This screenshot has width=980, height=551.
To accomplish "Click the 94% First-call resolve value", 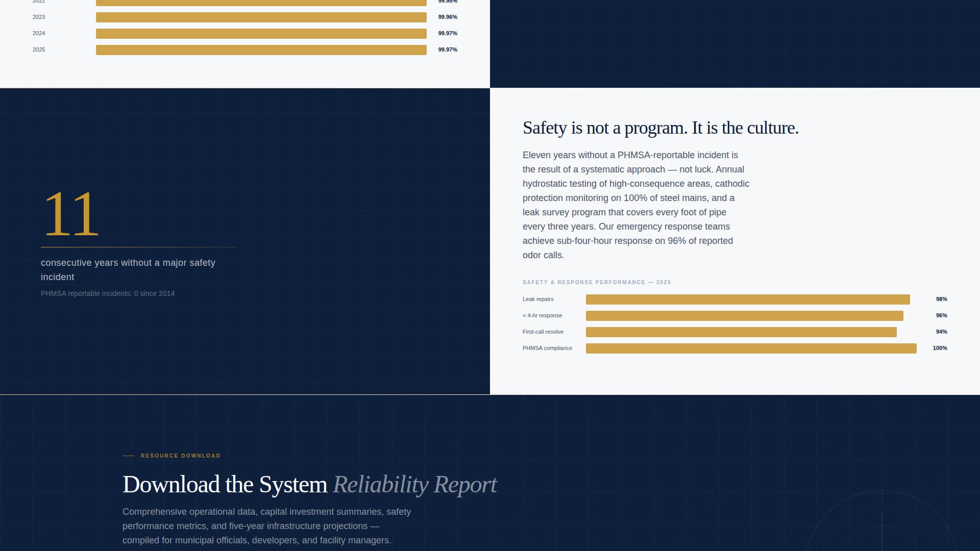I will point(941,332).
